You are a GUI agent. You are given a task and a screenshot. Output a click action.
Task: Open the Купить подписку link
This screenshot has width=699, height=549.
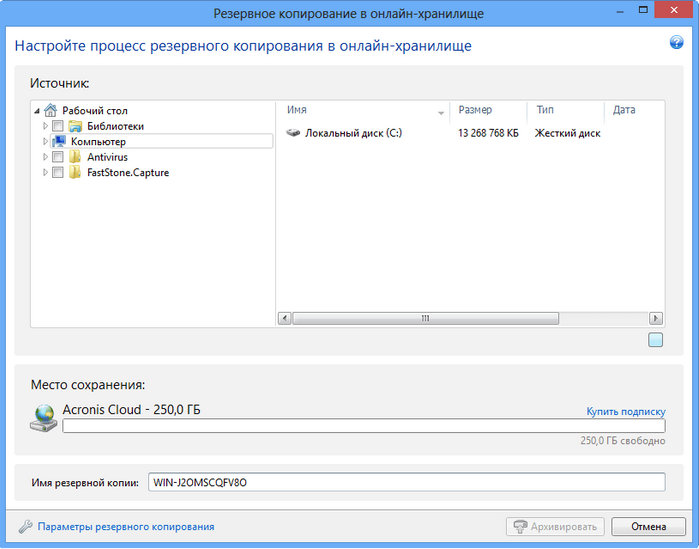[x=625, y=412]
